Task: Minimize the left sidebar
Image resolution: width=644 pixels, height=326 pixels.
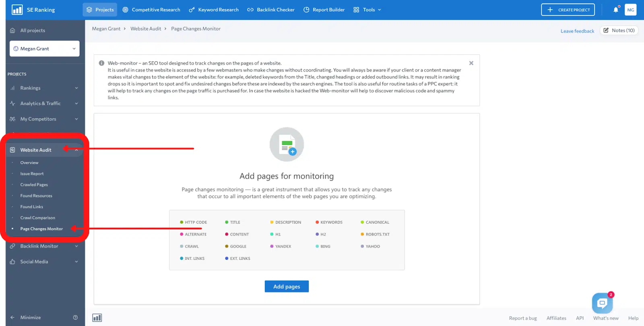Action: pos(30,318)
